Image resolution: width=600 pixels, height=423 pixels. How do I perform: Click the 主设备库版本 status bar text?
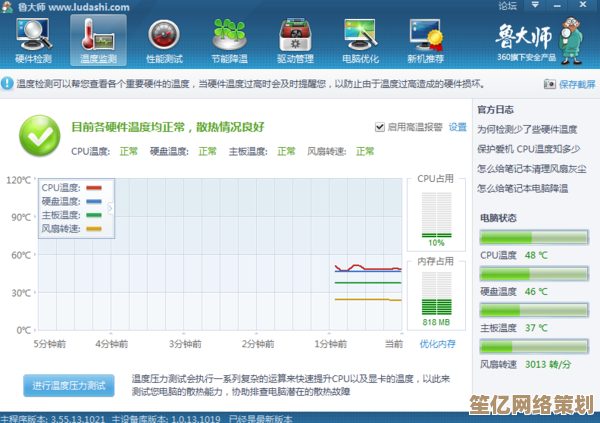pos(166,418)
